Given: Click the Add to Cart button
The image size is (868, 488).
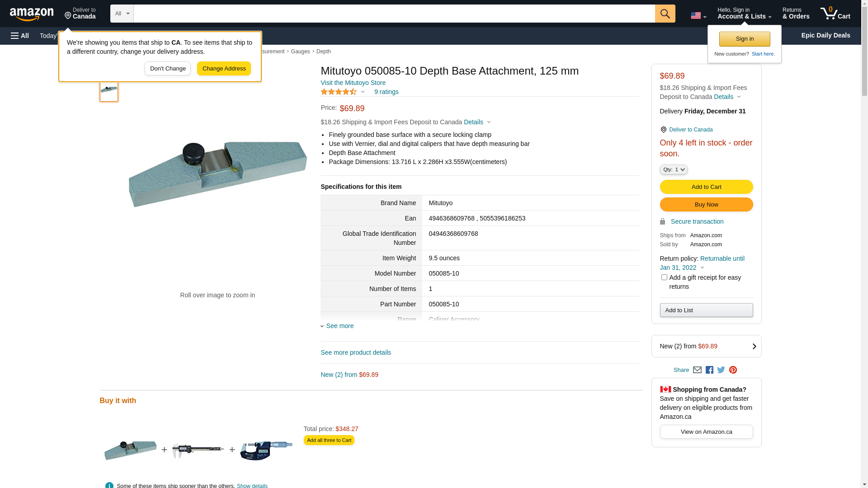Looking at the screenshot, I should tap(706, 187).
